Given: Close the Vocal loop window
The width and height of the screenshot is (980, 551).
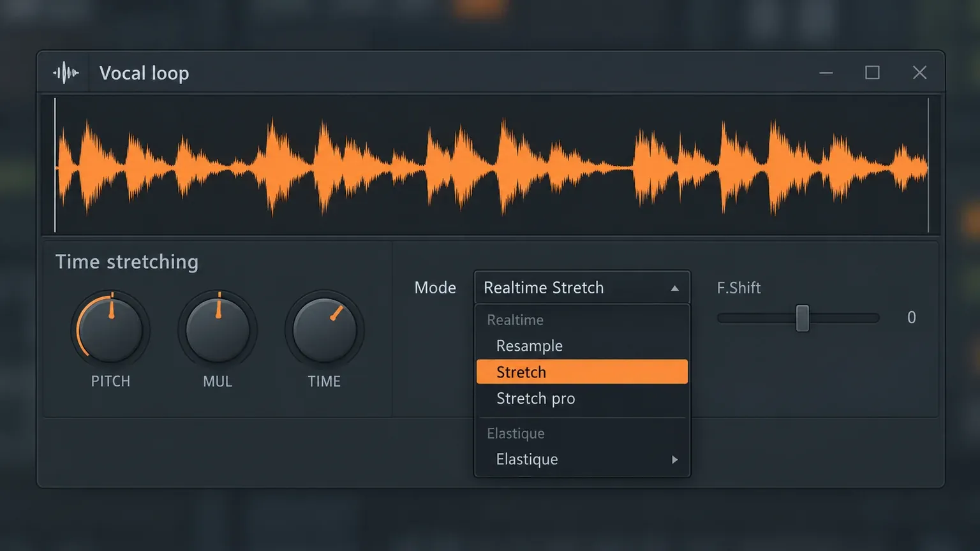Looking at the screenshot, I should coord(919,73).
